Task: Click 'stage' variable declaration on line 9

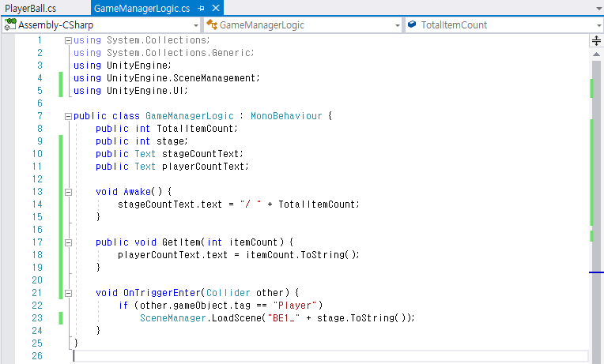Action: 170,141
